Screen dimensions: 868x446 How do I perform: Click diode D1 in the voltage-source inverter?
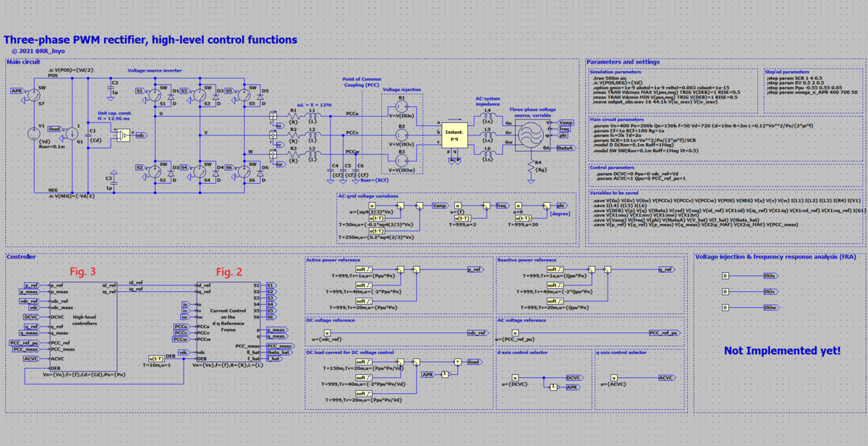click(x=171, y=96)
